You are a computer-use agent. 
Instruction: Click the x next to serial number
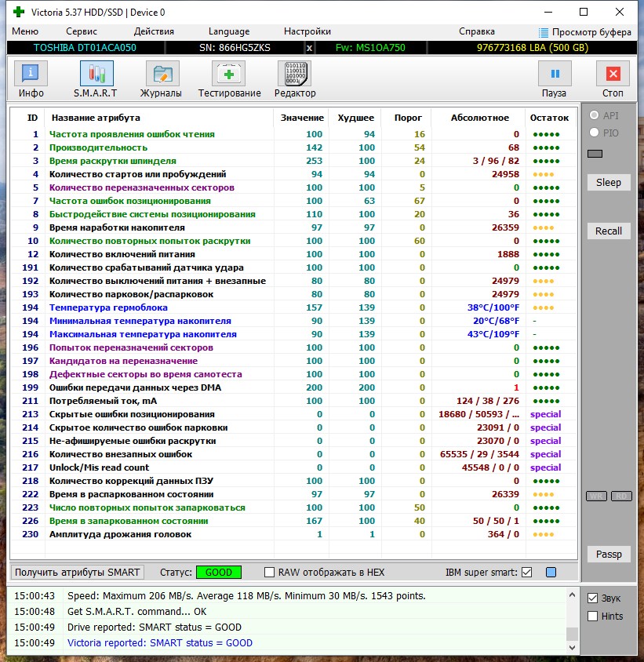coord(309,48)
